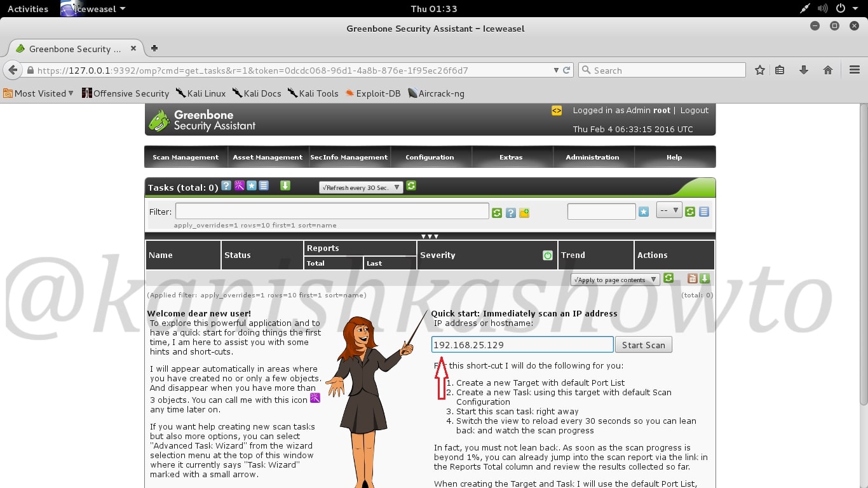Click the New Task star icon in header
The width and height of the screenshot is (868, 488).
click(x=252, y=186)
